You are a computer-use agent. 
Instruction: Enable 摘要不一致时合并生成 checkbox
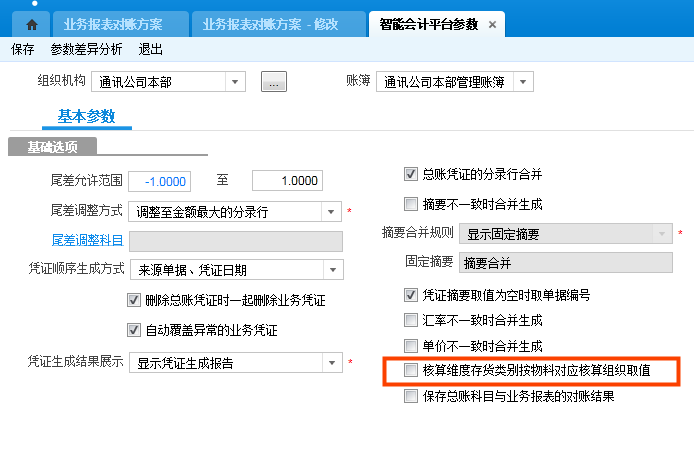click(411, 204)
